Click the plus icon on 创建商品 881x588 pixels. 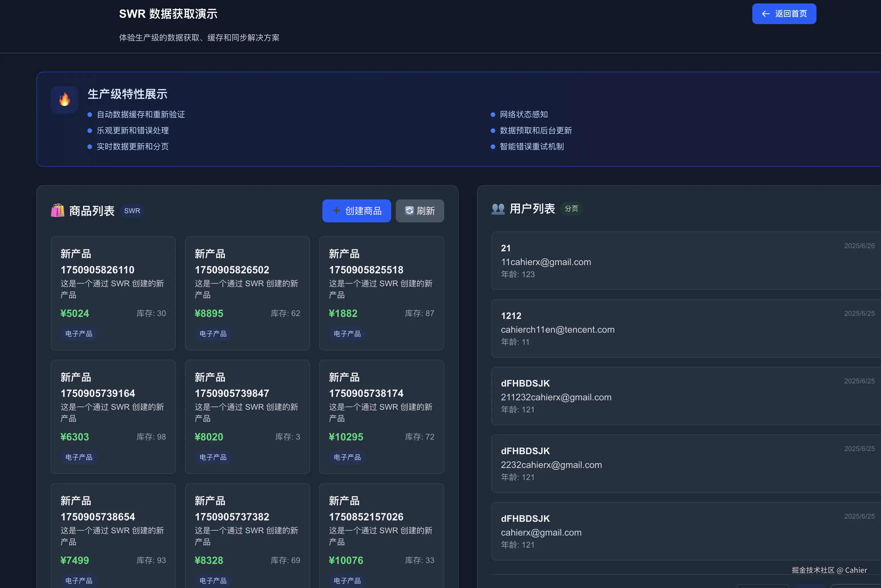pos(336,210)
